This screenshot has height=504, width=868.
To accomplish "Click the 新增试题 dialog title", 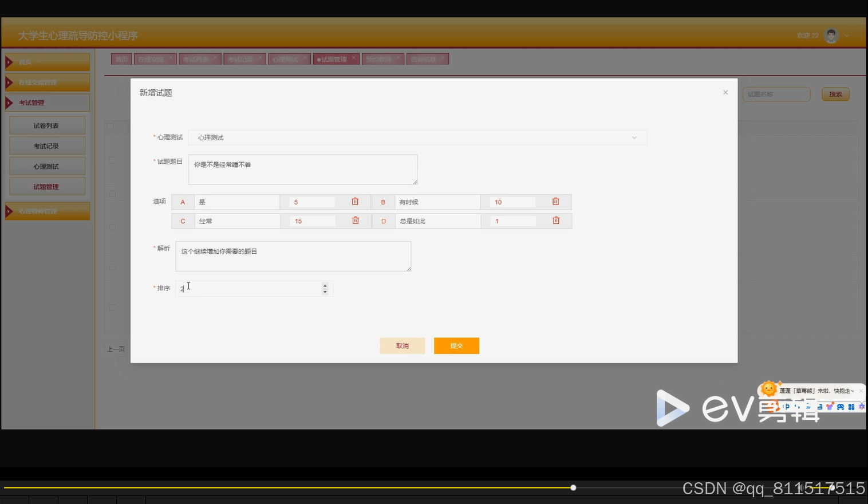I will pyautogui.click(x=156, y=93).
